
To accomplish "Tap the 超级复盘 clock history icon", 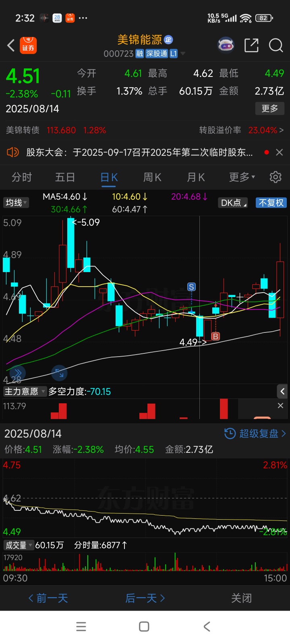I will [x=230, y=433].
